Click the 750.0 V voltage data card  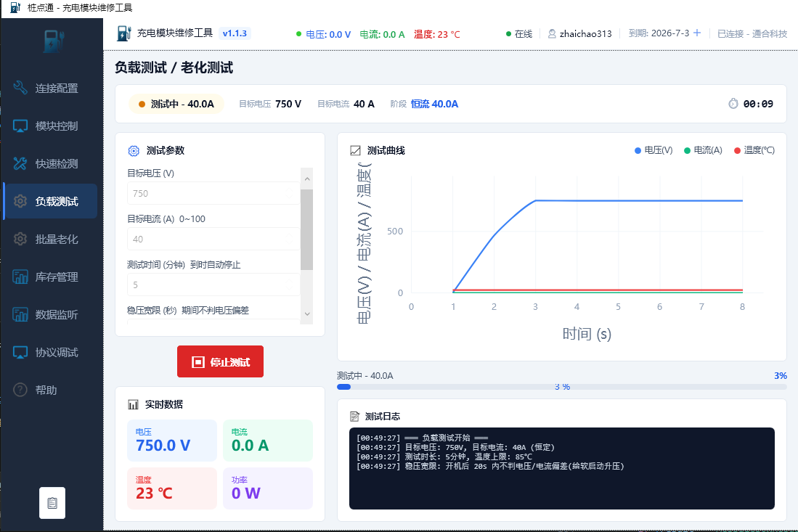coord(172,441)
